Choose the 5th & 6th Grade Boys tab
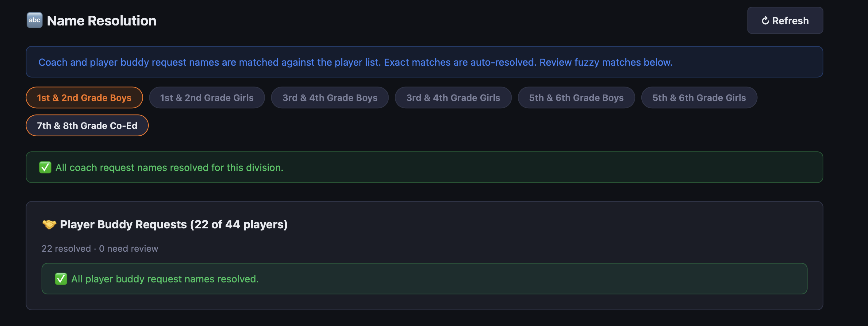 (x=576, y=98)
